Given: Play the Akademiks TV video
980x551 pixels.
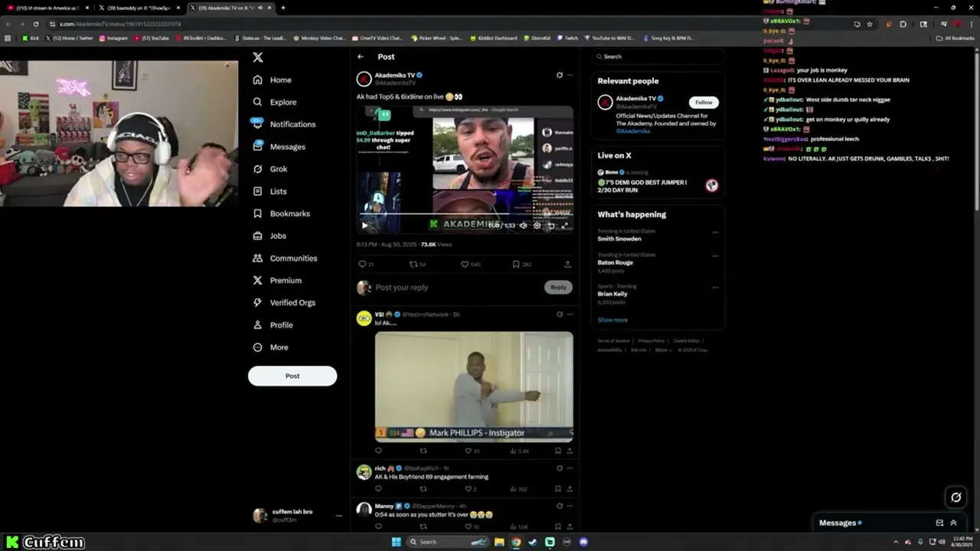Looking at the screenshot, I should coord(364,225).
